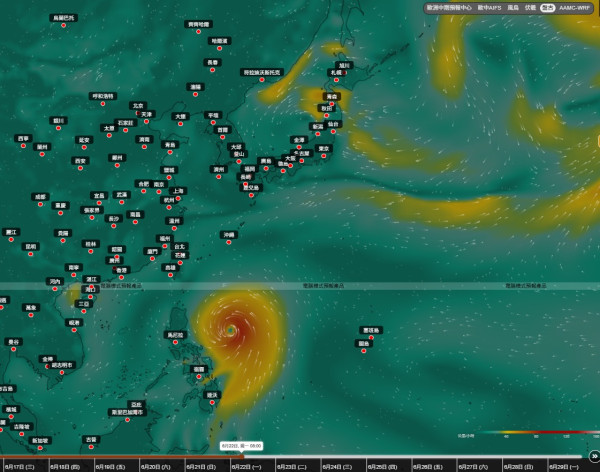The image size is (600, 472).
Task: Jump to 6月22日 on the timeline
Action: [246, 467]
